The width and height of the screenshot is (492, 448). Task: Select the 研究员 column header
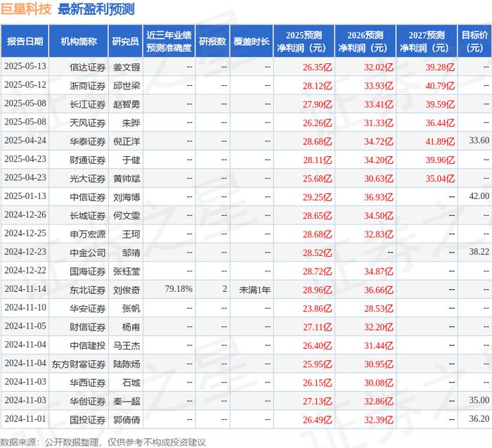click(126, 41)
